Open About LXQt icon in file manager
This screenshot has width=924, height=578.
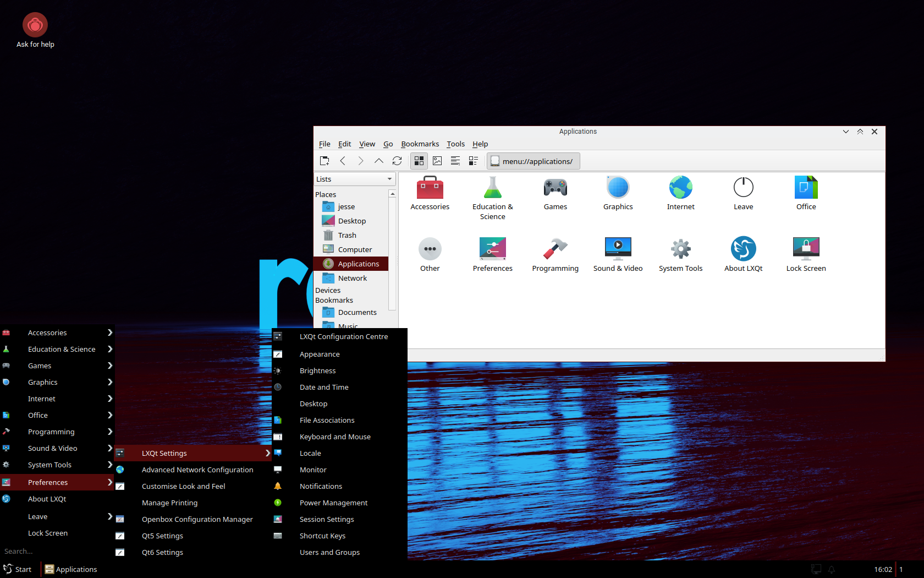(744, 249)
